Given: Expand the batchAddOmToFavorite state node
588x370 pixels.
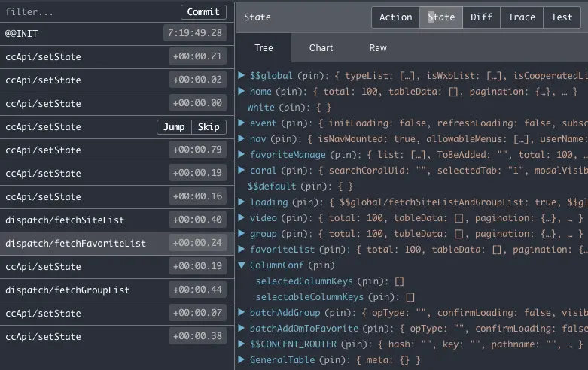Looking at the screenshot, I should pyautogui.click(x=242, y=328).
